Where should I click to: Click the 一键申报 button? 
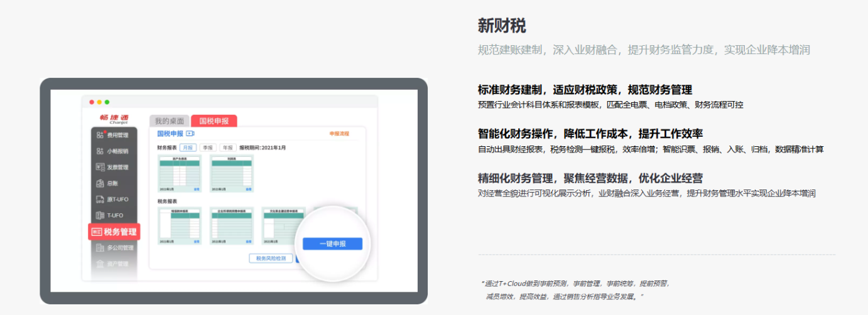pyautogui.click(x=332, y=244)
